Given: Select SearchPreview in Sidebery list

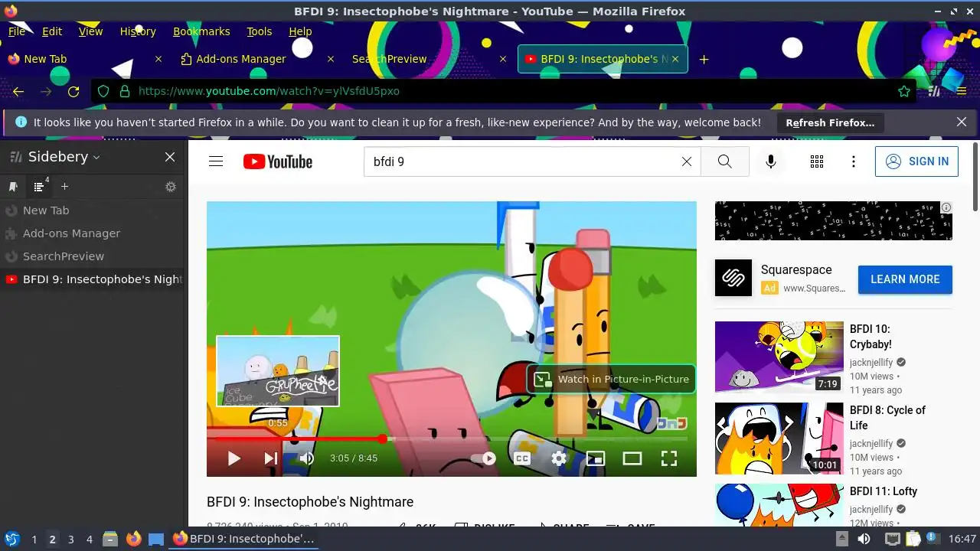Looking at the screenshot, I should (93, 256).
